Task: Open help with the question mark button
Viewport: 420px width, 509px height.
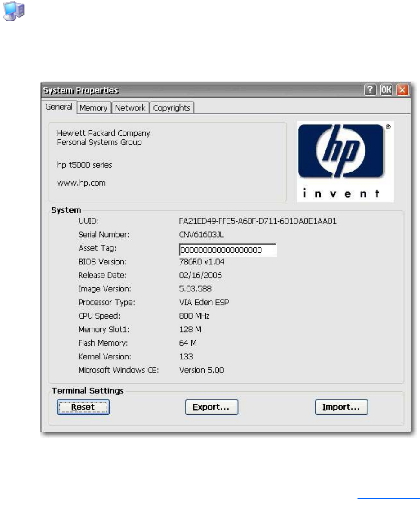Action: click(370, 90)
